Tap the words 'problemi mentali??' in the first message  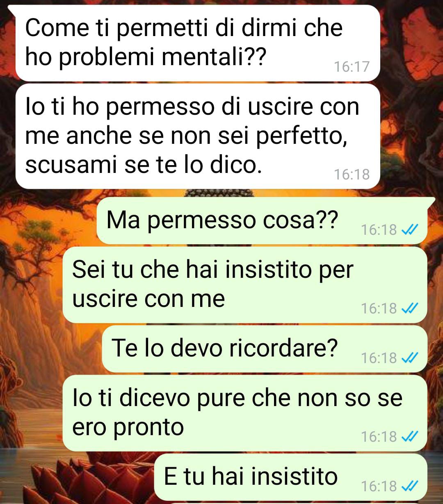tap(162, 57)
